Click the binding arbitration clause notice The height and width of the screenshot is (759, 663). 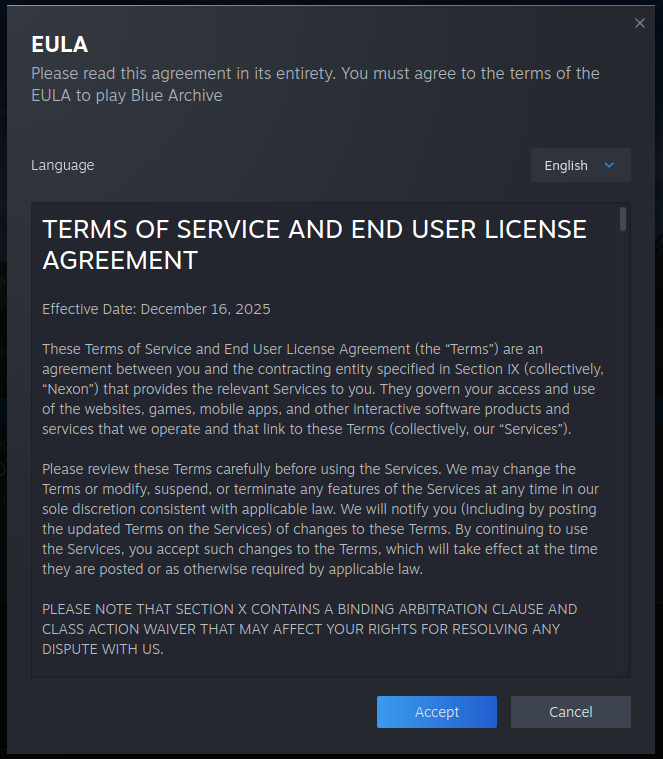310,629
